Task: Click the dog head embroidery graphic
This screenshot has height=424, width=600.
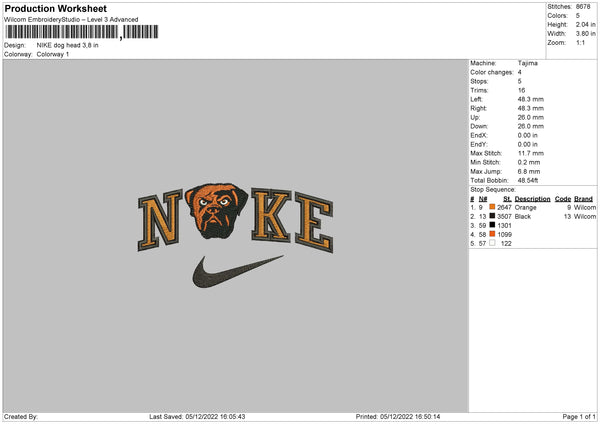Action: [216, 211]
